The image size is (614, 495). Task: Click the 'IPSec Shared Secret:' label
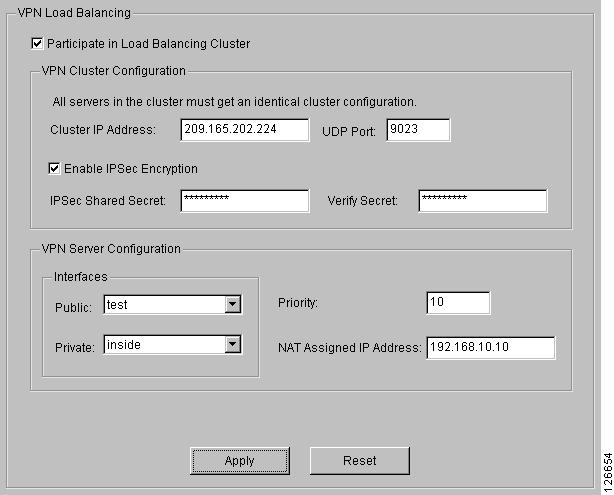click(x=108, y=201)
